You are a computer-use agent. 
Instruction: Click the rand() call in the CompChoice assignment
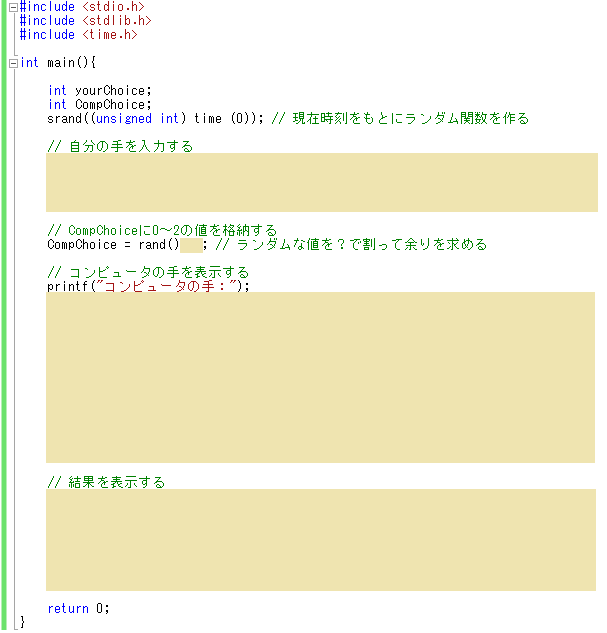[x=157, y=244]
